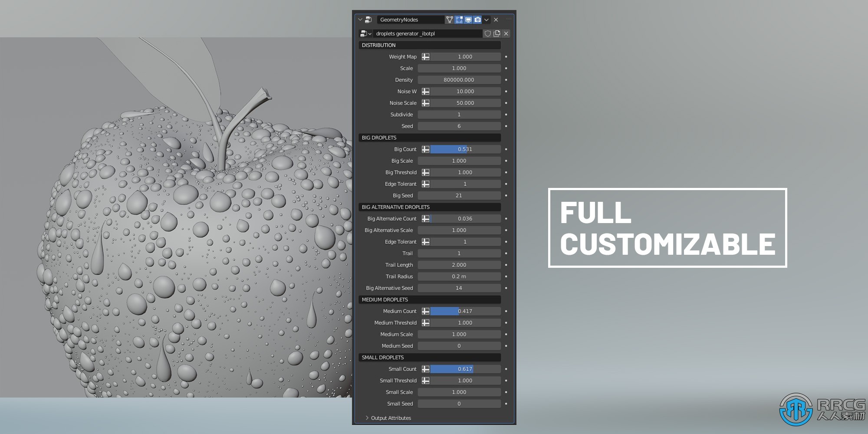
Task: Click the GeometryNodes modifier type icon
Action: pyautogui.click(x=368, y=20)
